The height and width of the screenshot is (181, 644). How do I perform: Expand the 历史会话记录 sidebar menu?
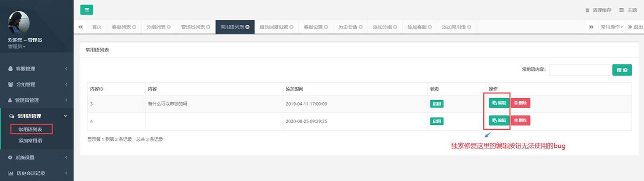pyautogui.click(x=37, y=174)
